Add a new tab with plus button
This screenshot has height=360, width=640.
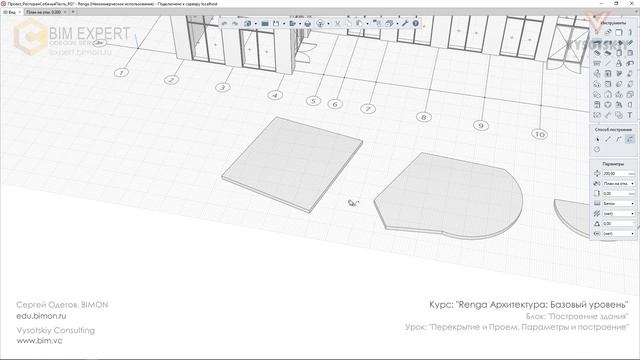73,12
